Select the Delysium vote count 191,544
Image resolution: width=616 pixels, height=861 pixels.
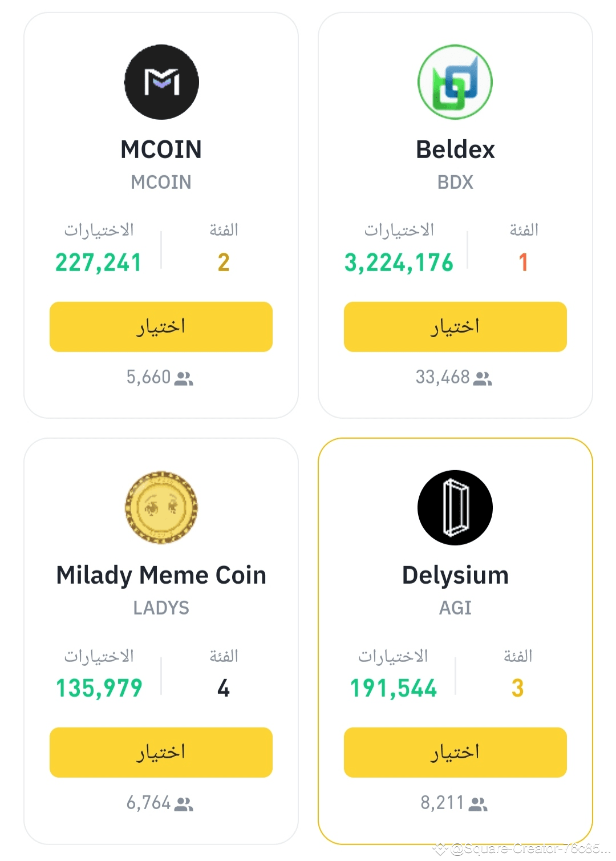[394, 689]
